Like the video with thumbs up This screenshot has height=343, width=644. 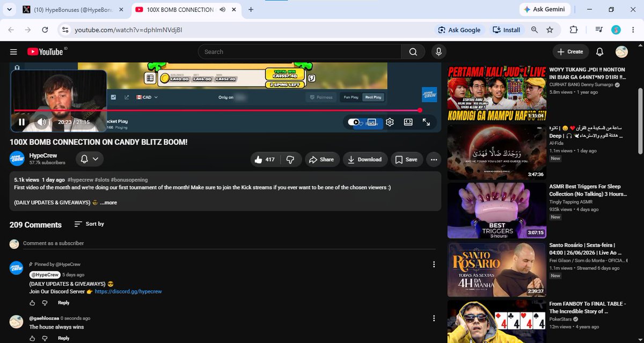point(265,159)
